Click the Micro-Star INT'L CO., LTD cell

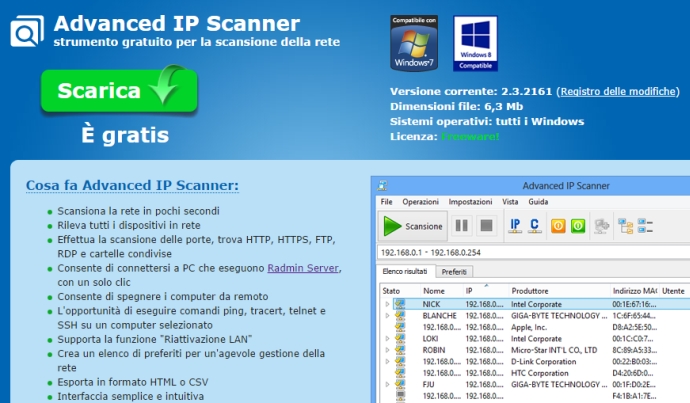pos(554,350)
